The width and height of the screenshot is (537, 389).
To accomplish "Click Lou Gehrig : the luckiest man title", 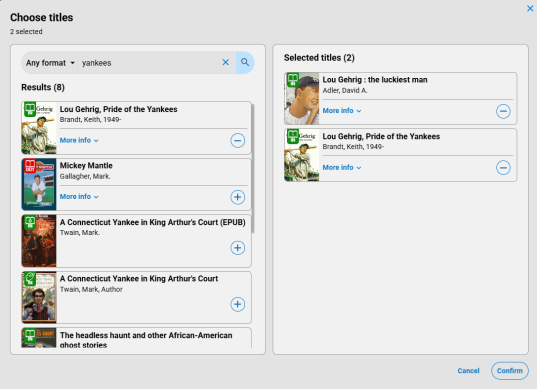I will coord(375,80).
